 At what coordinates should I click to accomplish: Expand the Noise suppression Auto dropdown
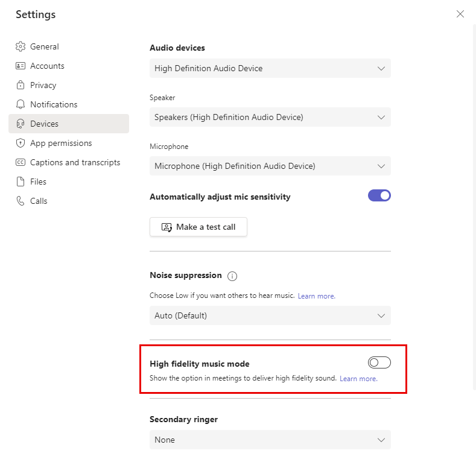[270, 315]
